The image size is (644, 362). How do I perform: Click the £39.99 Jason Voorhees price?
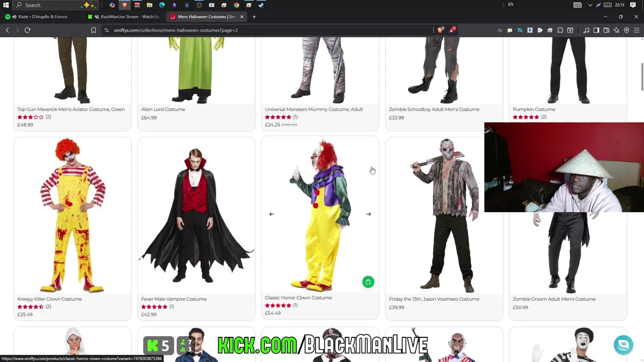[396, 307]
